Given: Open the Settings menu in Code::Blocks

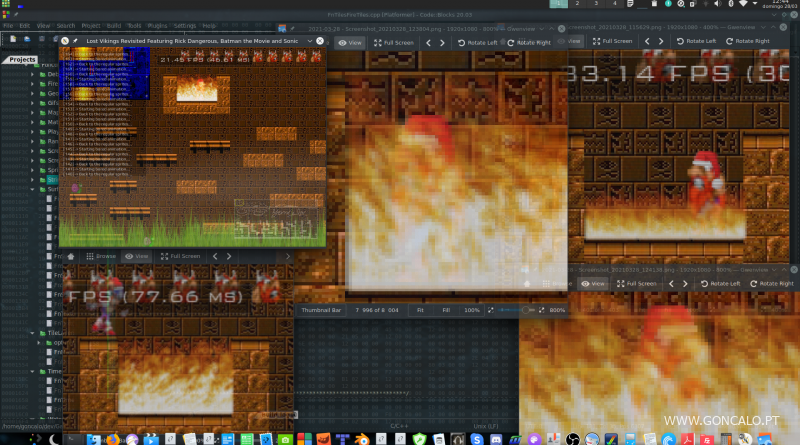Looking at the screenshot, I should 185,26.
